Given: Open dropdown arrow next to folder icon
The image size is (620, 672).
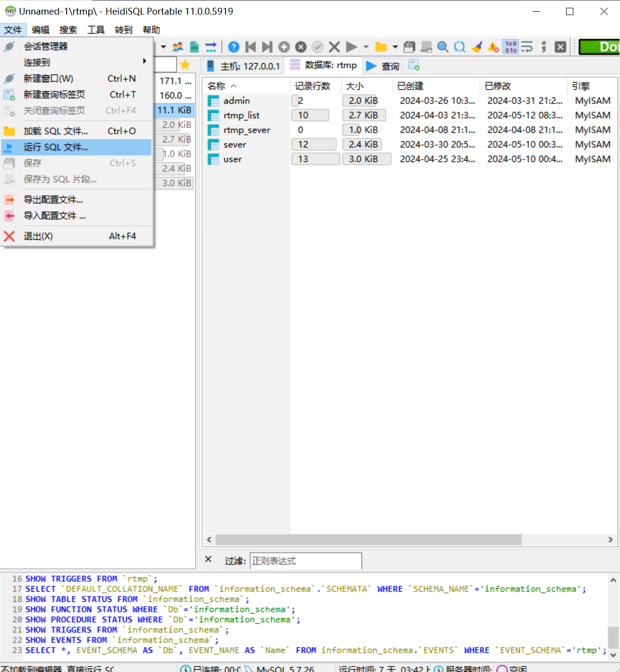Looking at the screenshot, I should coord(395,47).
